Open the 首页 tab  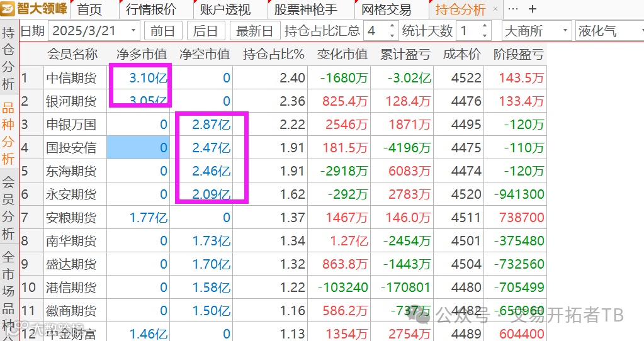[89, 9]
